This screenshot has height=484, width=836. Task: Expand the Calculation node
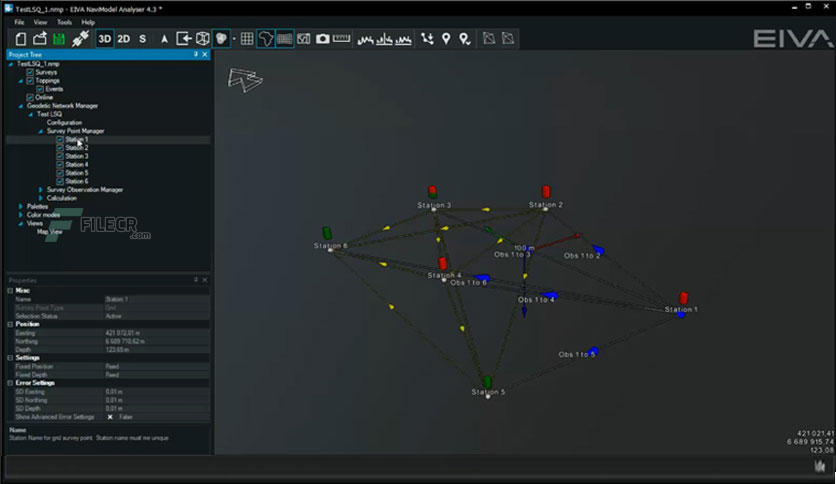click(41, 198)
